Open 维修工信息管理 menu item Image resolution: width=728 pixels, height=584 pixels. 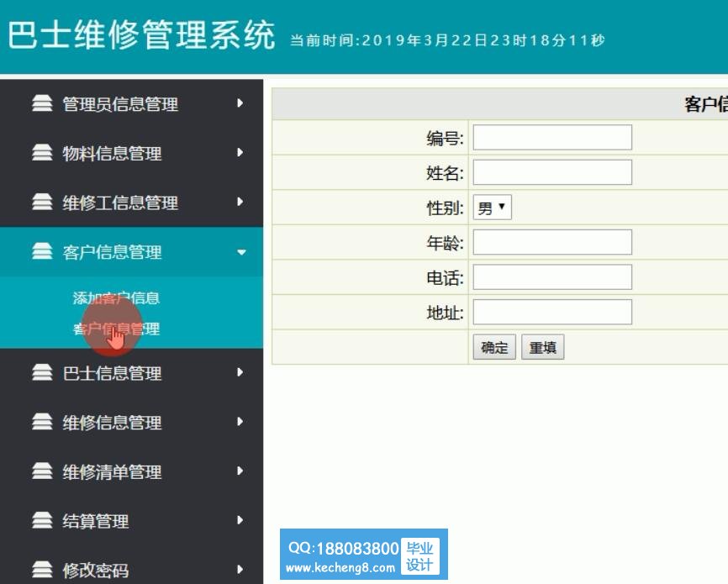[x=120, y=203]
